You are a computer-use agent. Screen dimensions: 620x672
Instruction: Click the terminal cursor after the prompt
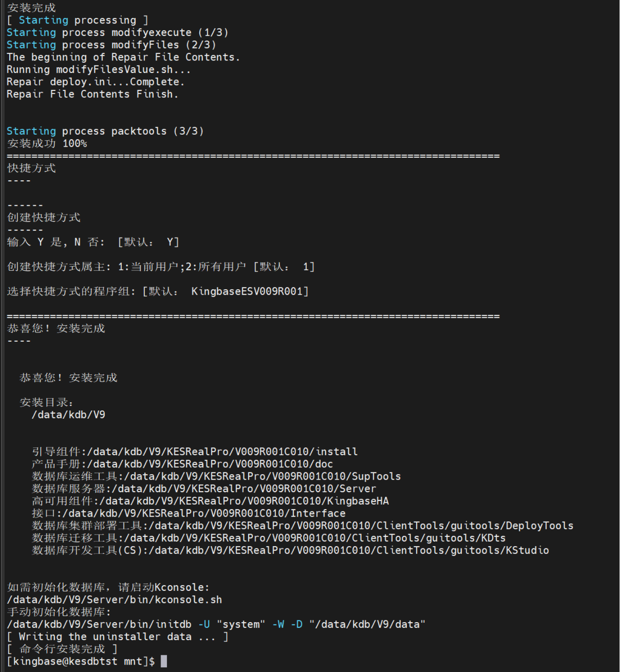164,661
